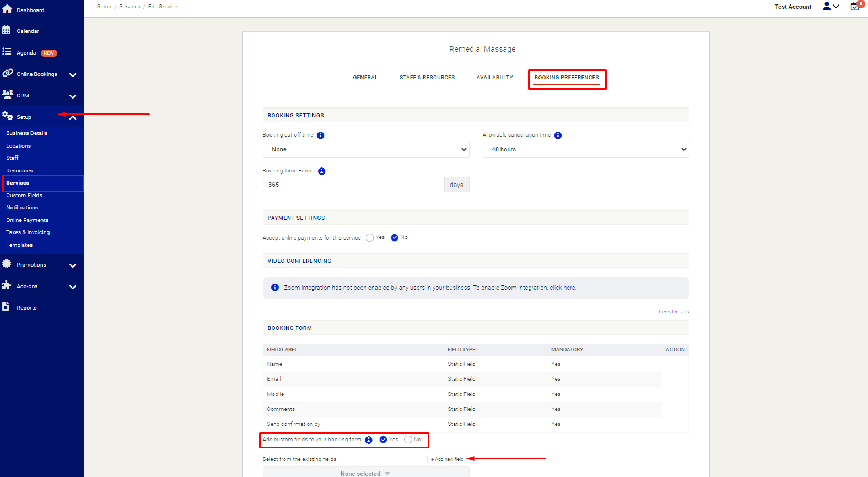The image size is (868, 477).
Task: Click the user account profile icon
Action: [x=827, y=7]
